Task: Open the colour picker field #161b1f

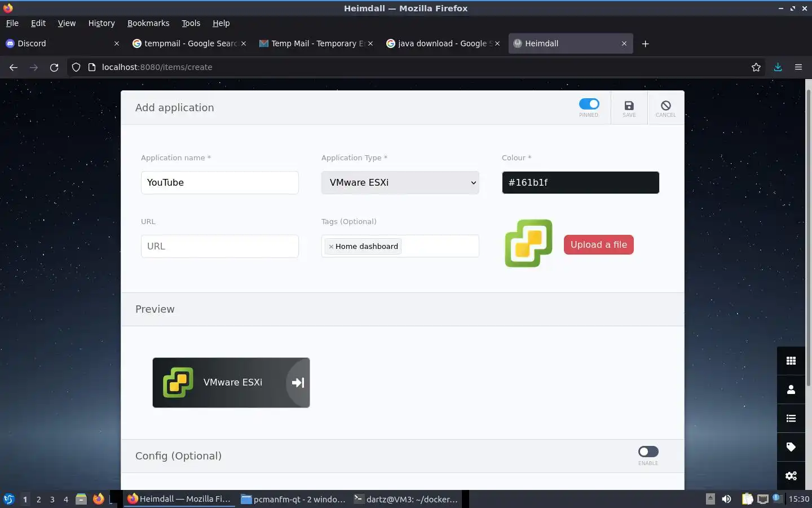Action: pos(580,182)
